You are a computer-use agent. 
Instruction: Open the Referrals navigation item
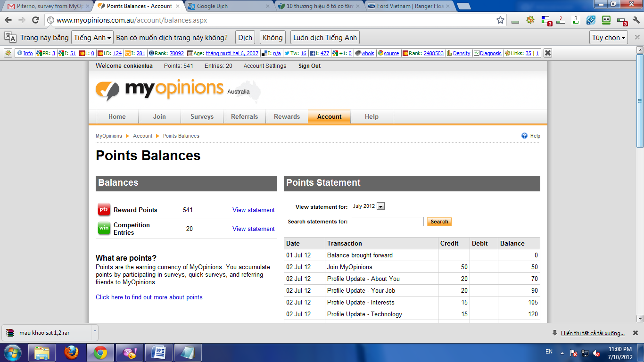245,116
